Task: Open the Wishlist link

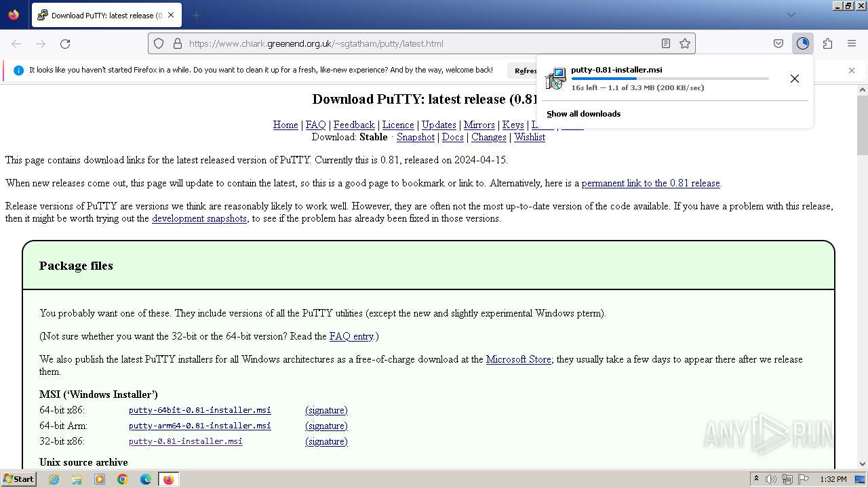Action: (x=530, y=137)
